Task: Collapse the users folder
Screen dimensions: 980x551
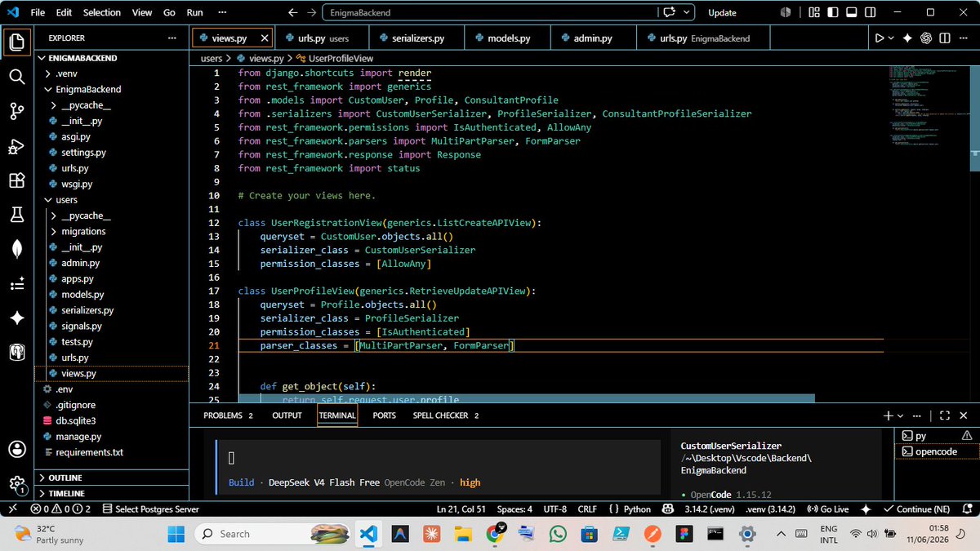Action: [47, 200]
